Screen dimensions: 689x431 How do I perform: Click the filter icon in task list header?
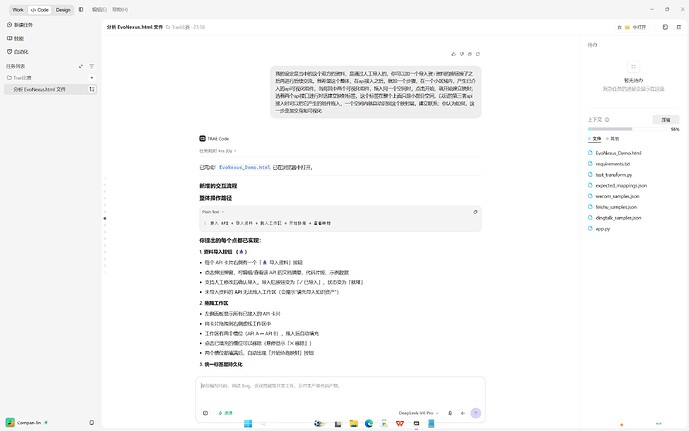point(91,66)
